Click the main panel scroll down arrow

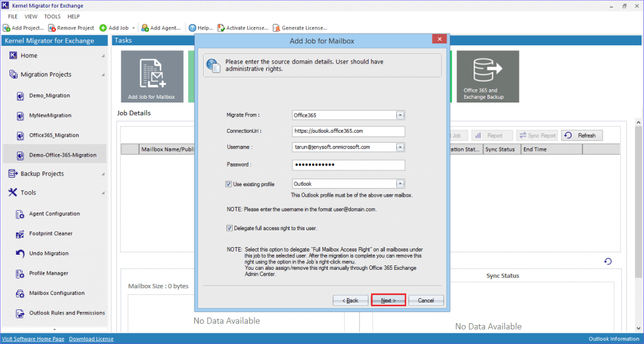(638, 328)
